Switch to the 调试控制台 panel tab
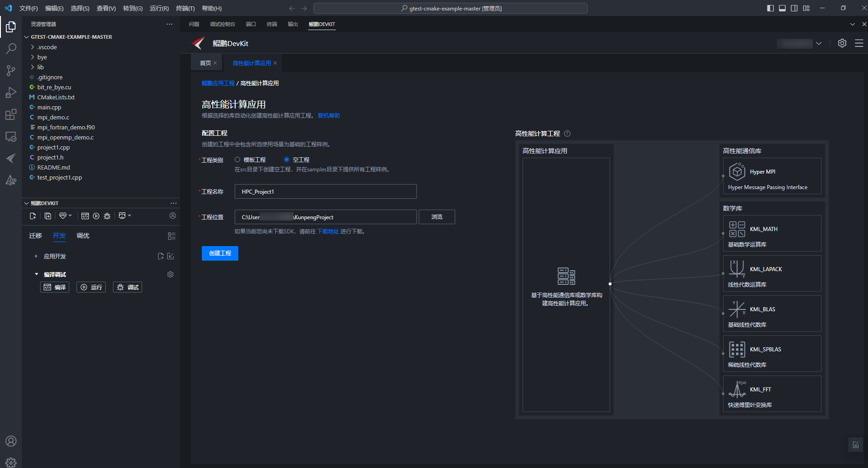The image size is (868, 468). pyautogui.click(x=222, y=24)
